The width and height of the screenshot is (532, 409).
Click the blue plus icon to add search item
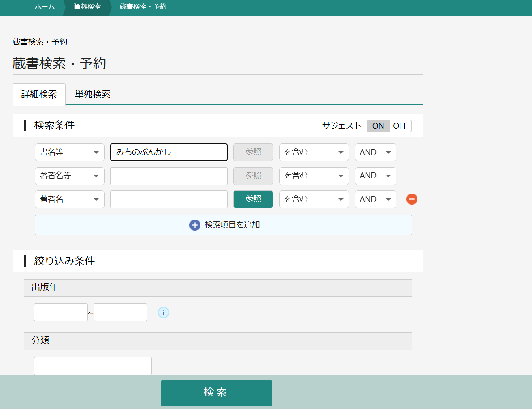(195, 225)
